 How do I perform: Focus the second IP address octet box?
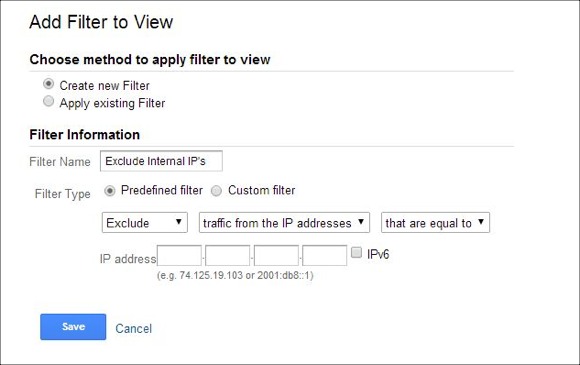tap(227, 255)
